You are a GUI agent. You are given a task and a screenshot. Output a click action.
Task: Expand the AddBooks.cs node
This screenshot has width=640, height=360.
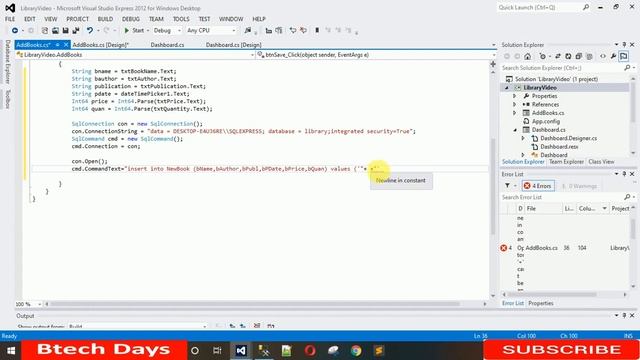pyautogui.click(x=515, y=113)
